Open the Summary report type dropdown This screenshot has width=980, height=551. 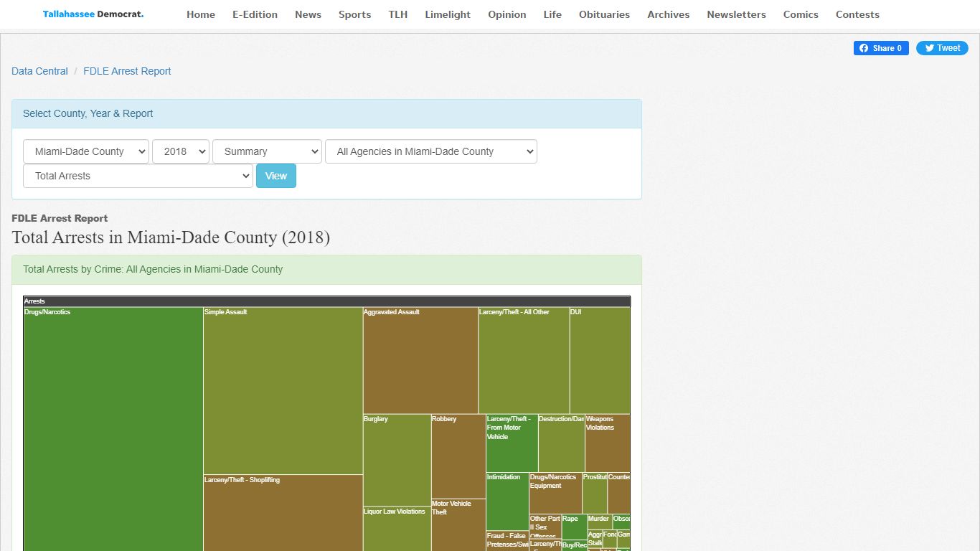[x=267, y=151]
